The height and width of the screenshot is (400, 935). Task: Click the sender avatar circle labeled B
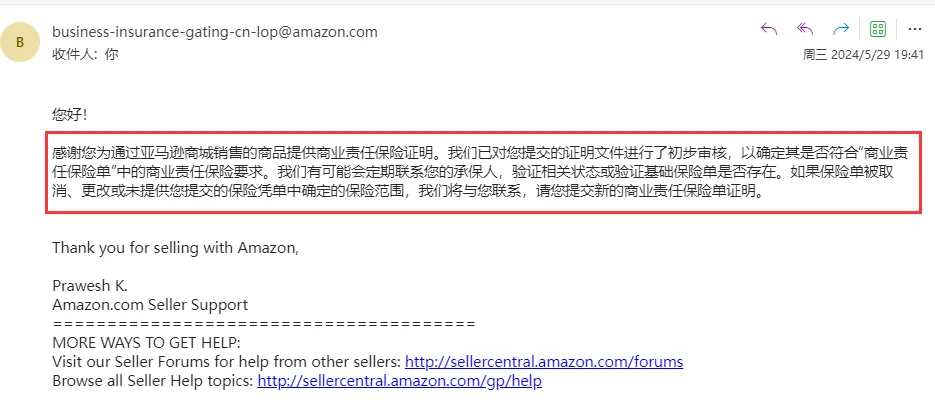tap(20, 42)
